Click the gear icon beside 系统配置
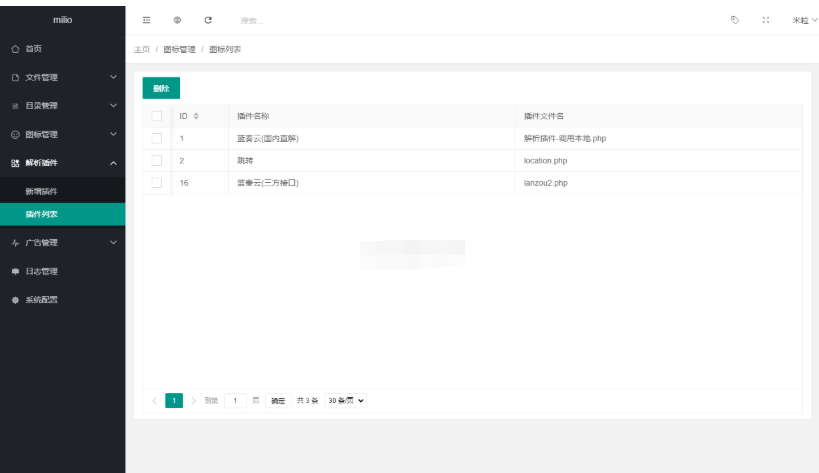The width and height of the screenshot is (819, 473). 15,300
